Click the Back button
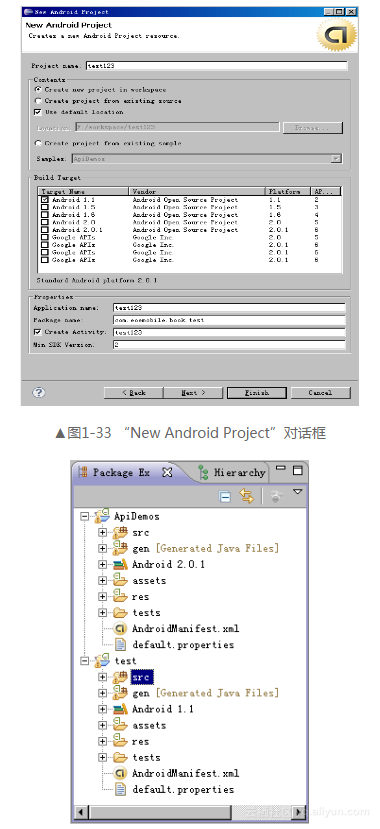 tap(133, 393)
